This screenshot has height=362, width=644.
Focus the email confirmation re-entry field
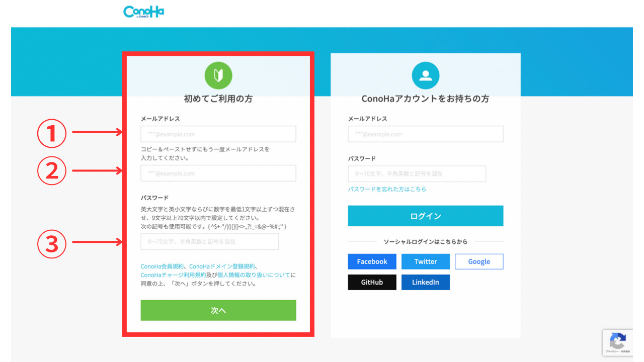click(218, 173)
